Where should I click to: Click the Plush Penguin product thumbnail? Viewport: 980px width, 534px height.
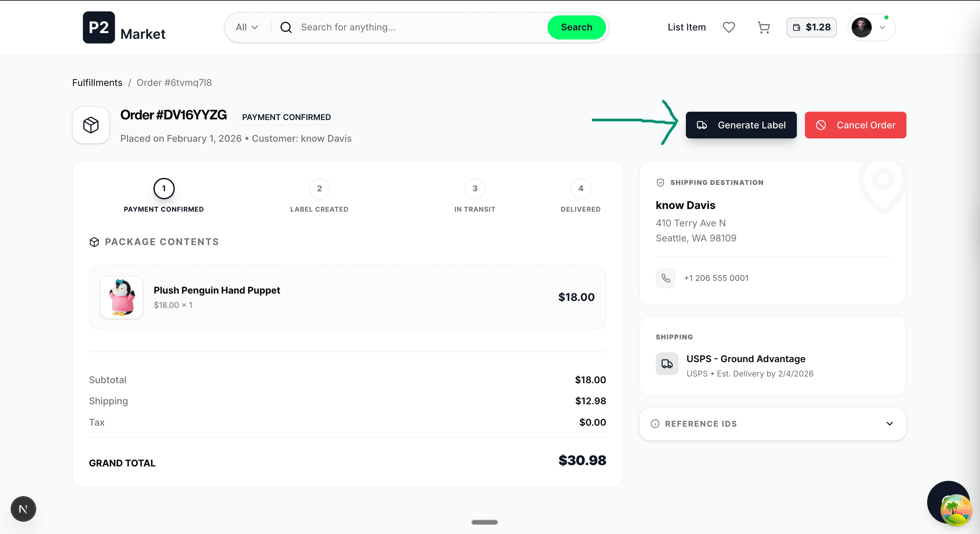click(121, 297)
